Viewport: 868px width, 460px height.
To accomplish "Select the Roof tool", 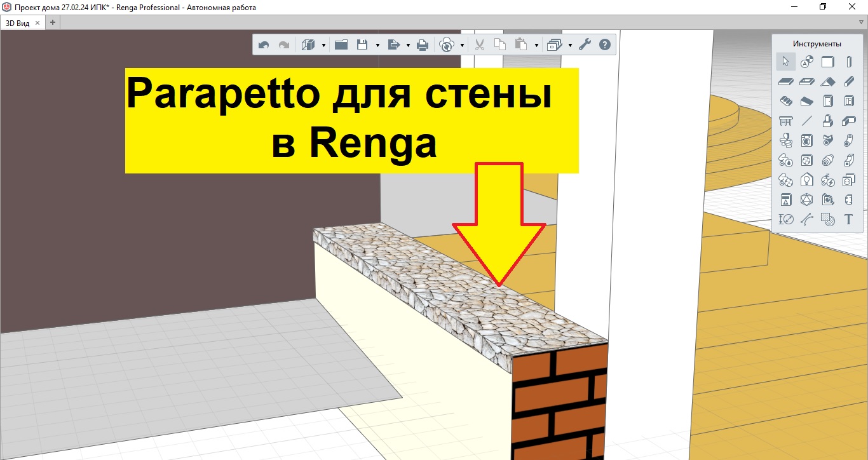I will pyautogui.click(x=827, y=81).
